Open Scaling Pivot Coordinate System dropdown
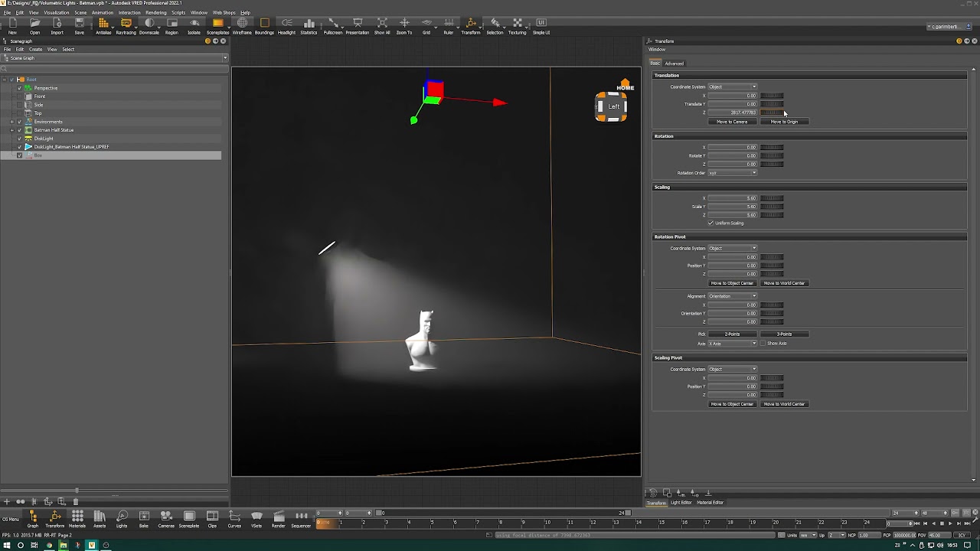 733,369
